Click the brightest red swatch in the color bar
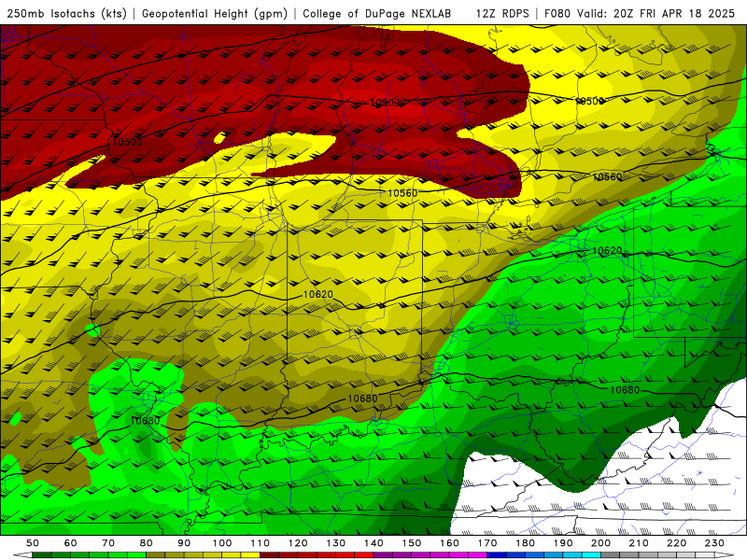This screenshot has width=747, height=560. (x=364, y=555)
